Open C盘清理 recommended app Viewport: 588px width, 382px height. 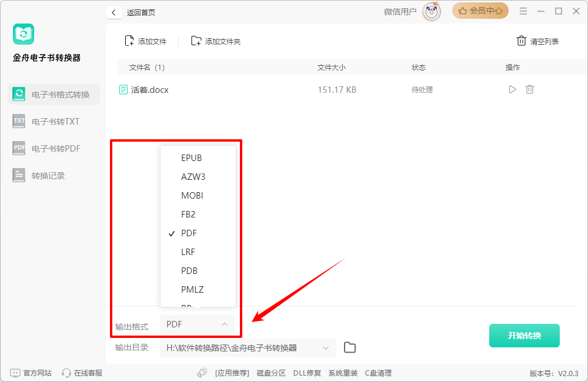point(378,373)
